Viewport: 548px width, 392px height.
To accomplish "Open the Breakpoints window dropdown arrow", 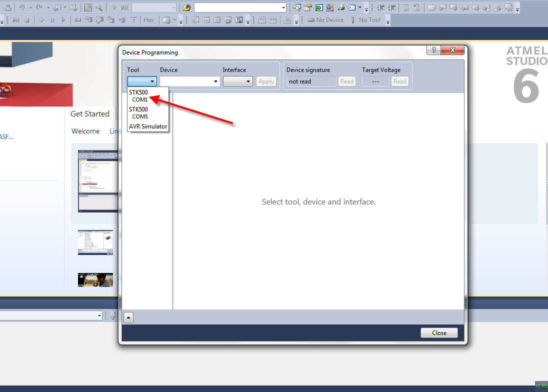I will (174, 20).
